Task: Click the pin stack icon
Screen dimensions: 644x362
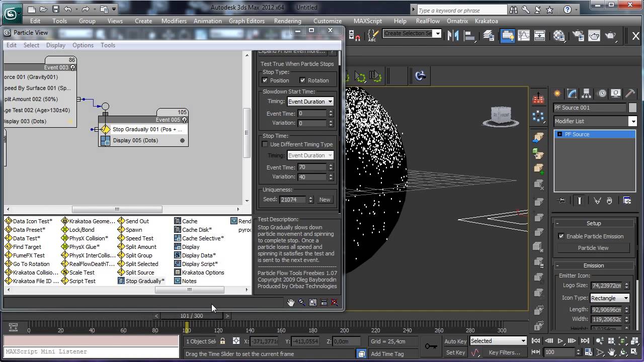Action: coord(562,201)
